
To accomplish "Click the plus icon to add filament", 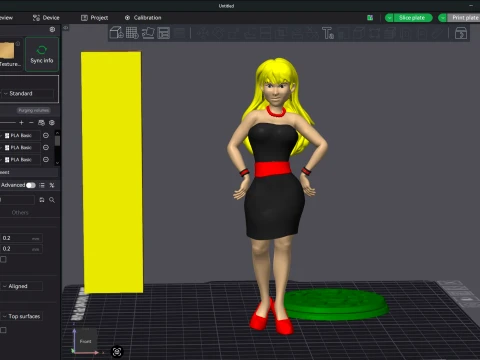I will [21, 123].
